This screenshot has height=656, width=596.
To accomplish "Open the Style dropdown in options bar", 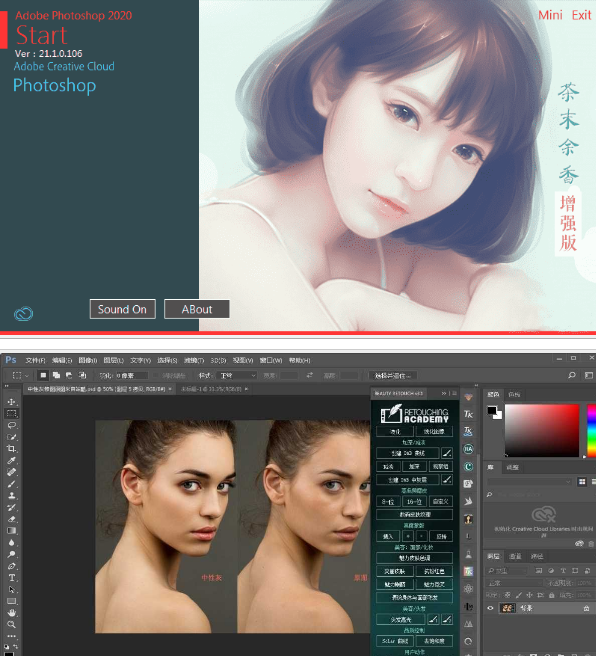I will (x=237, y=376).
